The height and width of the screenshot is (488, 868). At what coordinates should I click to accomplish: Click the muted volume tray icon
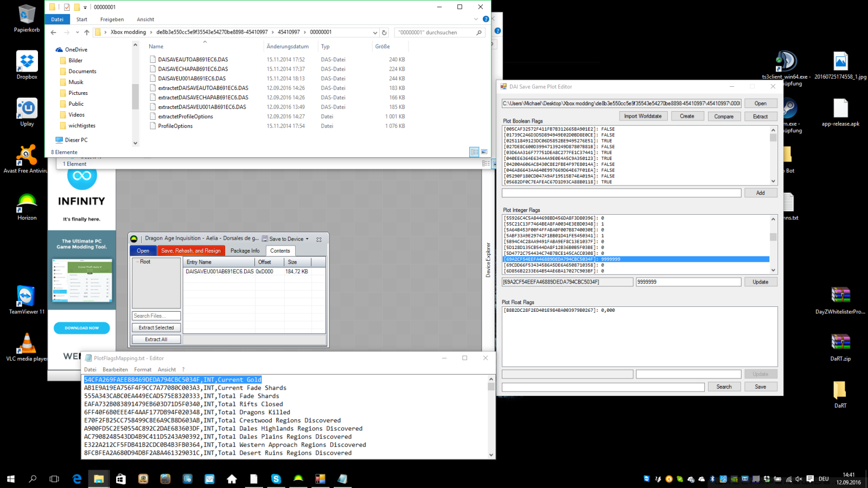coord(799,479)
